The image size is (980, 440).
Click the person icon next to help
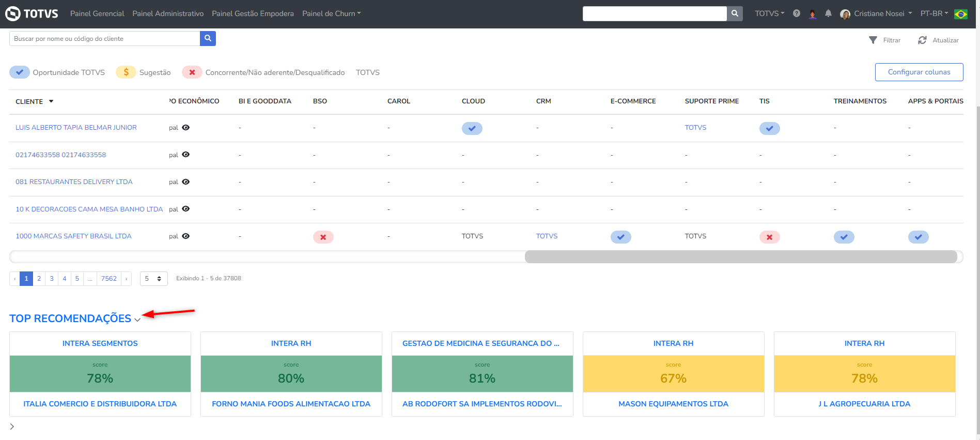[813, 14]
